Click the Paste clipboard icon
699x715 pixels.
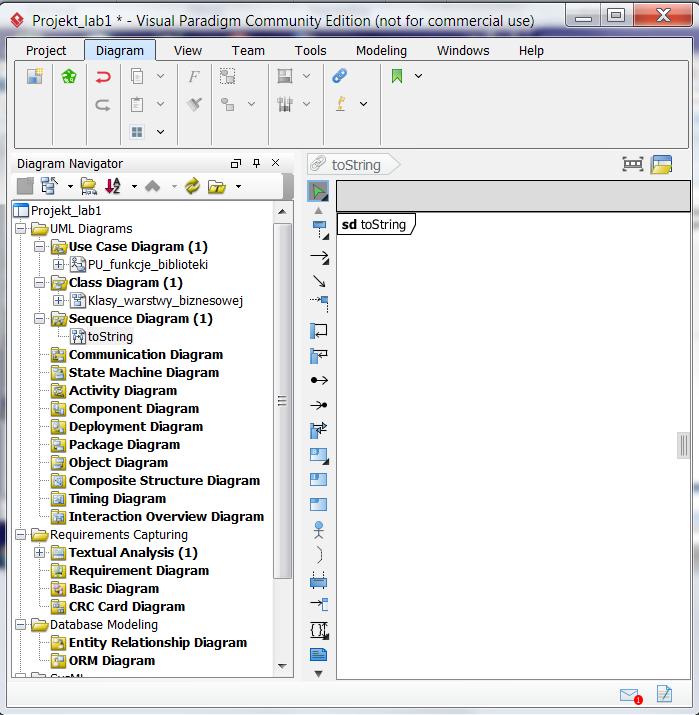pyautogui.click(x=137, y=104)
